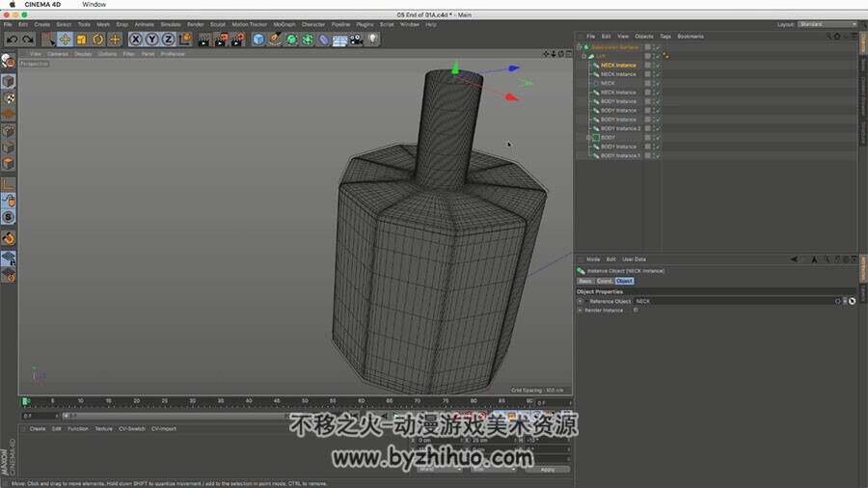Activate the Rotate tool
The image size is (868, 488).
coord(98,40)
